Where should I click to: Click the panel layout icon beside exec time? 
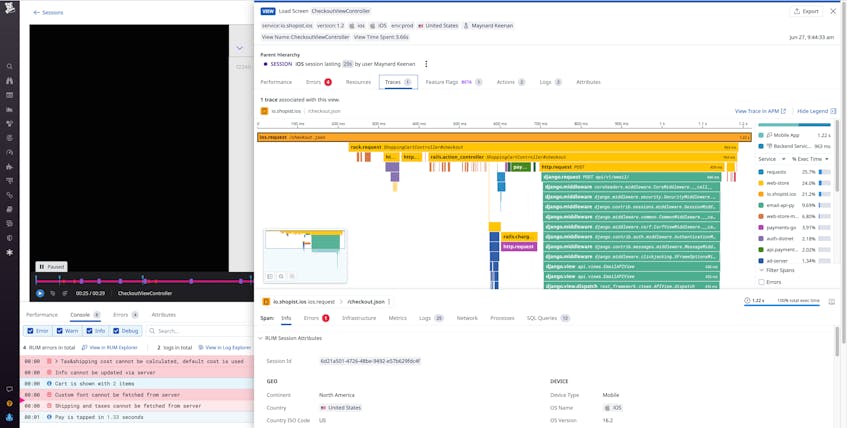click(832, 301)
